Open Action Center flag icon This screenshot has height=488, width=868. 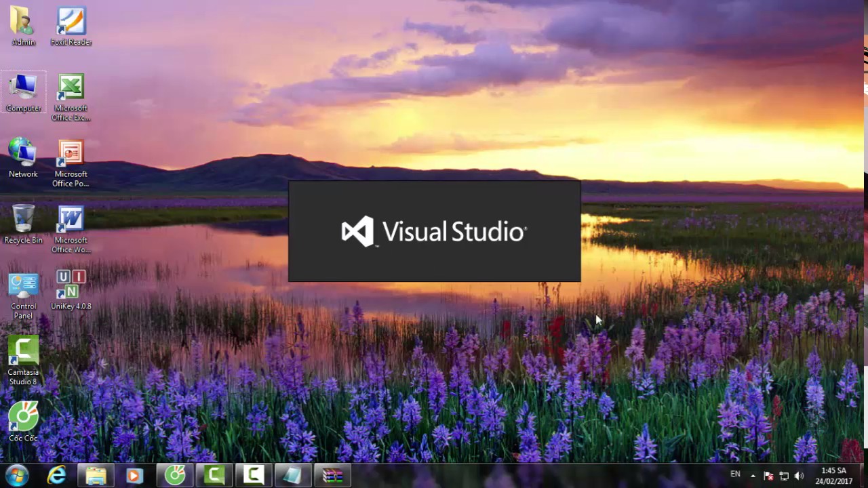point(769,476)
